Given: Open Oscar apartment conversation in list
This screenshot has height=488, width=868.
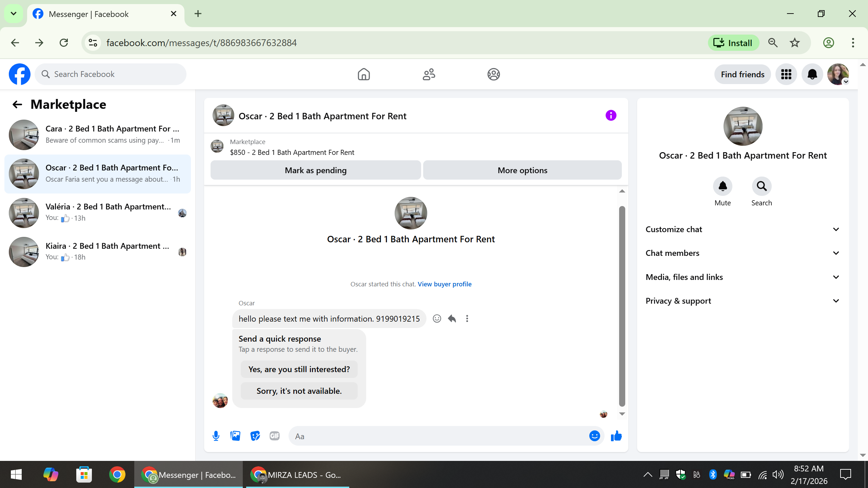Looking at the screenshot, I should (x=98, y=174).
